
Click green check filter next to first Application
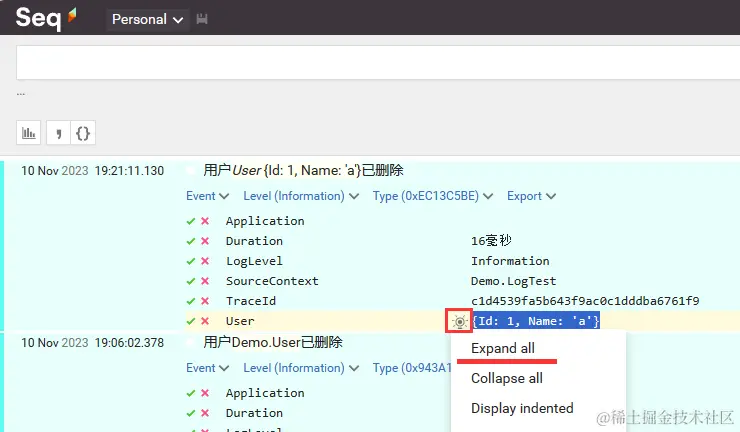(x=191, y=221)
